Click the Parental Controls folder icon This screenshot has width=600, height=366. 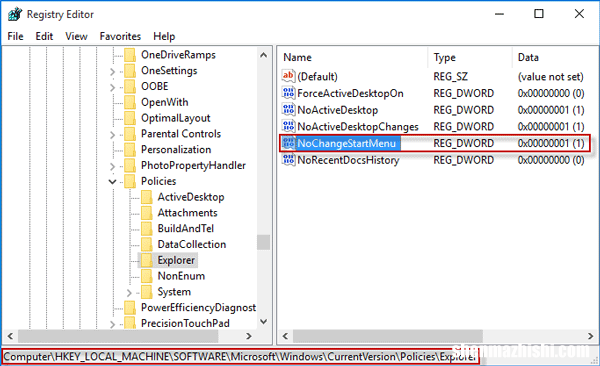pyautogui.click(x=130, y=134)
